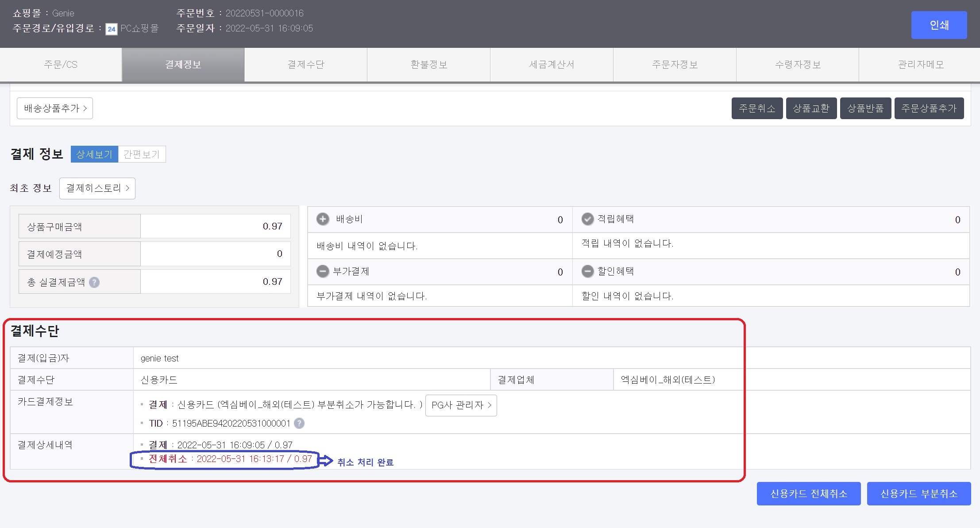Screen dimensions: 980x528
Task: Open the 환불정보 tab
Action: pyautogui.click(x=428, y=65)
